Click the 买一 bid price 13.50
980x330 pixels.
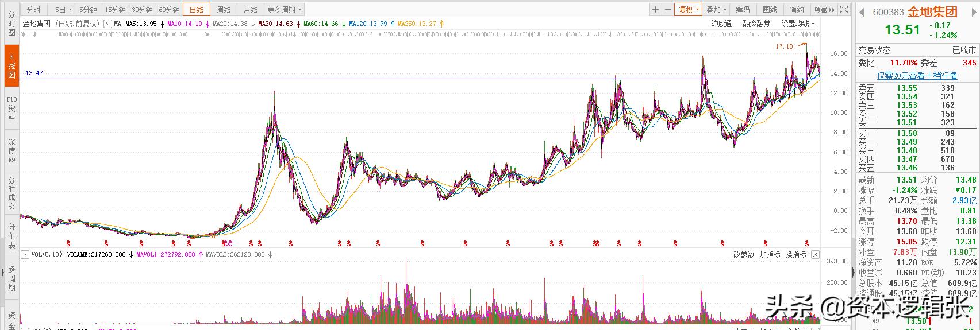coord(907,133)
